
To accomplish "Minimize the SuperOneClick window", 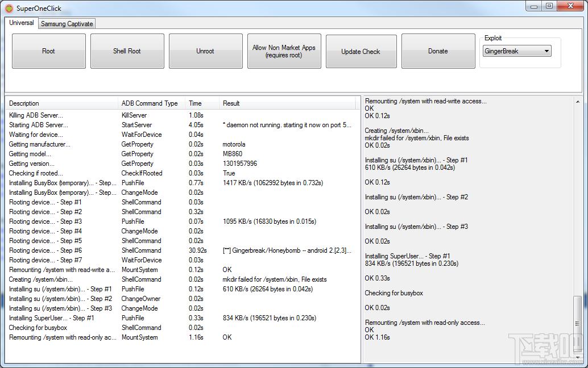I will 534,6.
